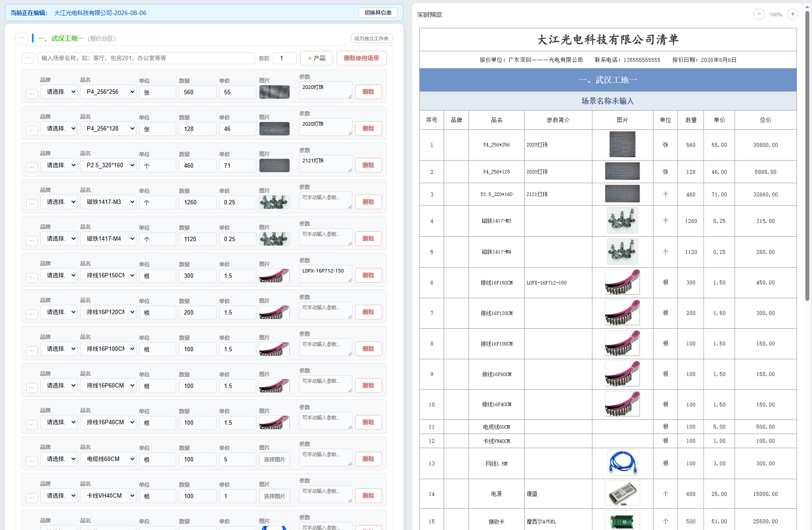Click the unit field 张 in P4_256*128 row
812x530 pixels.
(158, 129)
